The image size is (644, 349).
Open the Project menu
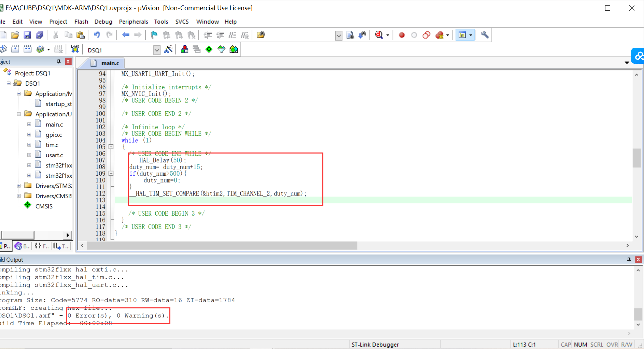(58, 21)
